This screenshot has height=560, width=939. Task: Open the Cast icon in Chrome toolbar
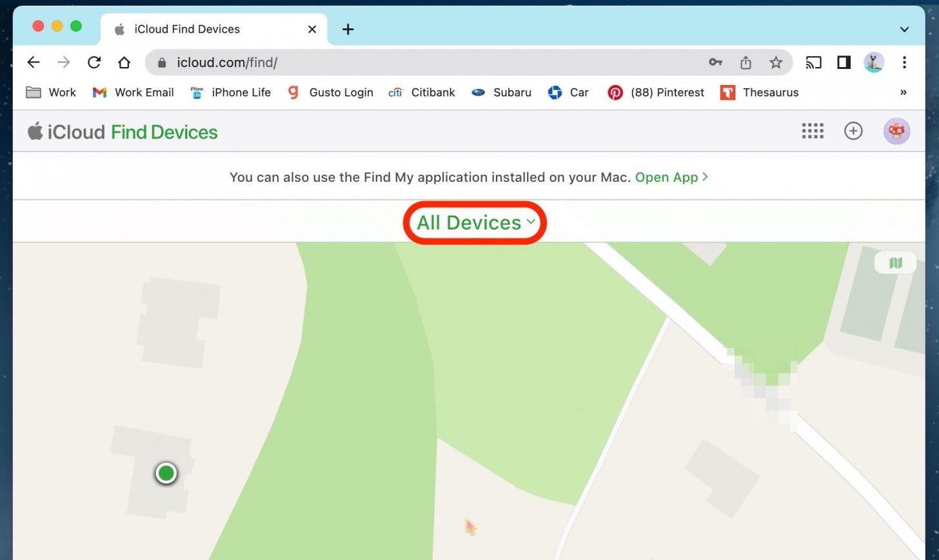[813, 63]
